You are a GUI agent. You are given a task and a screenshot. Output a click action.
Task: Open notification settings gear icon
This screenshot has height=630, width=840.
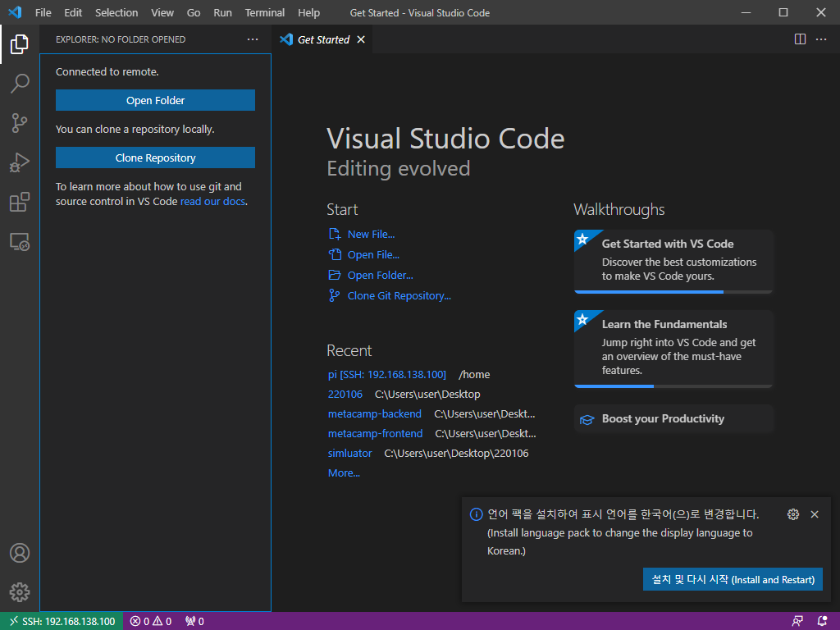pyautogui.click(x=793, y=514)
